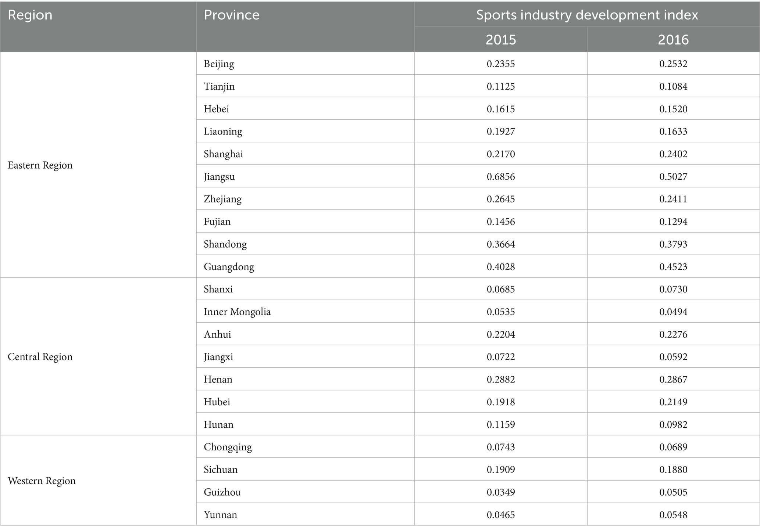
Task: Click Hubei's 2016 value 0.2149
Action: [x=673, y=402]
